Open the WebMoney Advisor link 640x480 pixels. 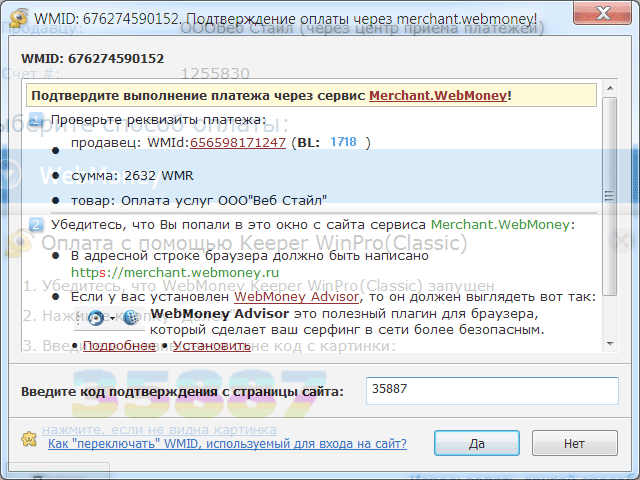pyautogui.click(x=296, y=296)
